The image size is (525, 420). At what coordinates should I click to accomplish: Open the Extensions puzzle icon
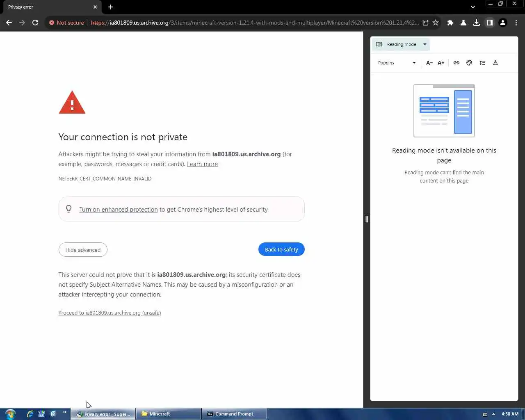pyautogui.click(x=450, y=23)
